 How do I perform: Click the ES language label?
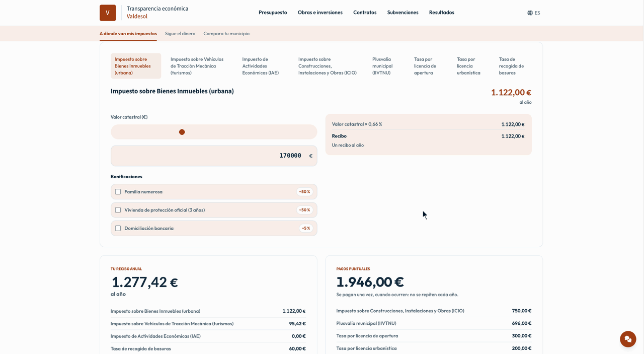[x=537, y=13]
